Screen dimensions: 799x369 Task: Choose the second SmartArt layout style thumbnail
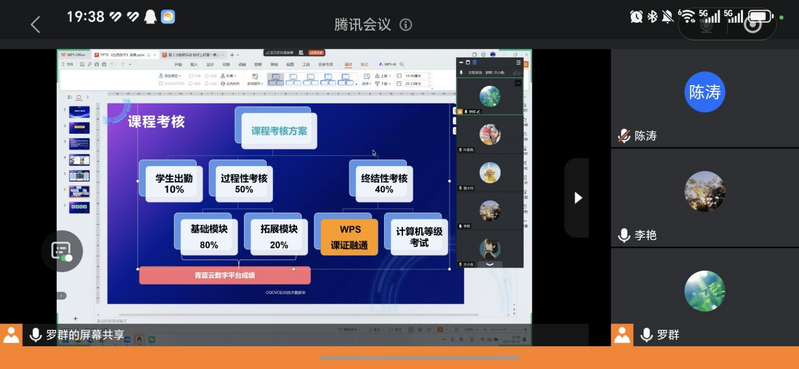293,79
